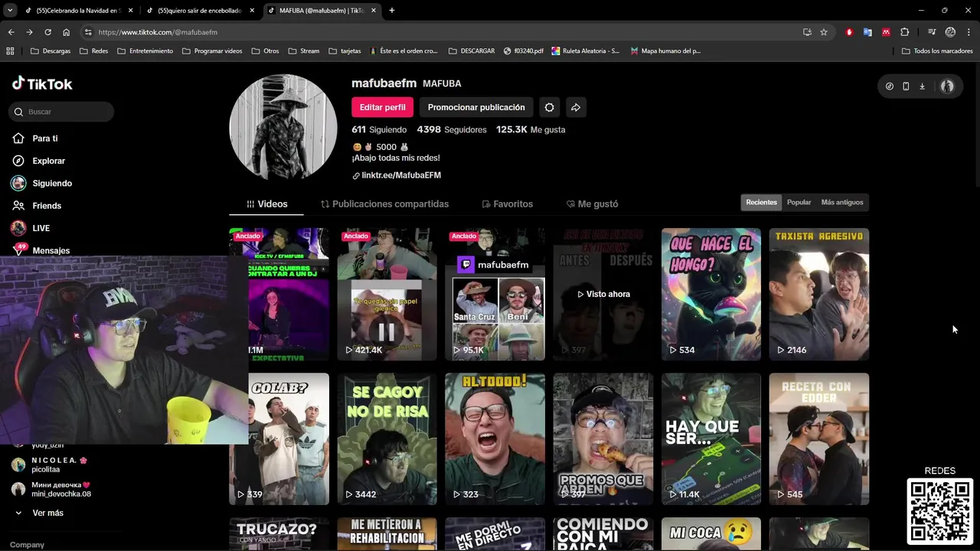The image size is (980, 551).
Task: Sort videos by Más antiguos
Action: [x=841, y=203]
